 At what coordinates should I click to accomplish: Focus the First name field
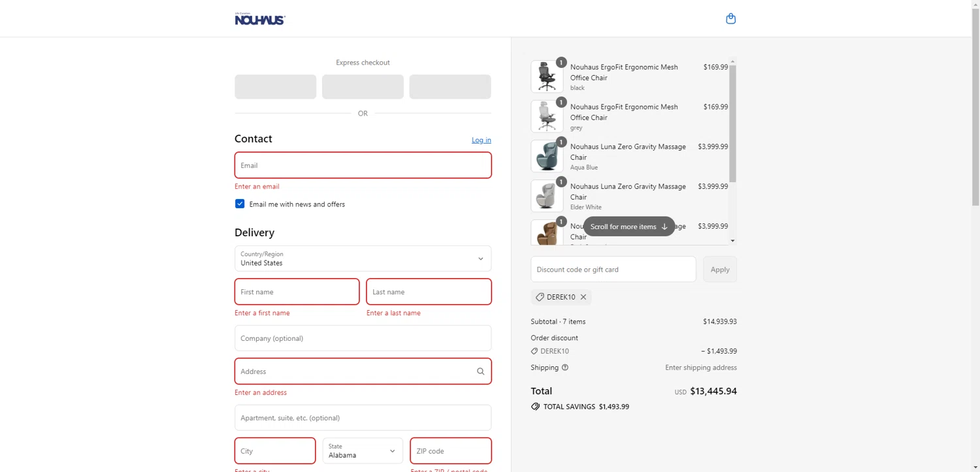297,292
